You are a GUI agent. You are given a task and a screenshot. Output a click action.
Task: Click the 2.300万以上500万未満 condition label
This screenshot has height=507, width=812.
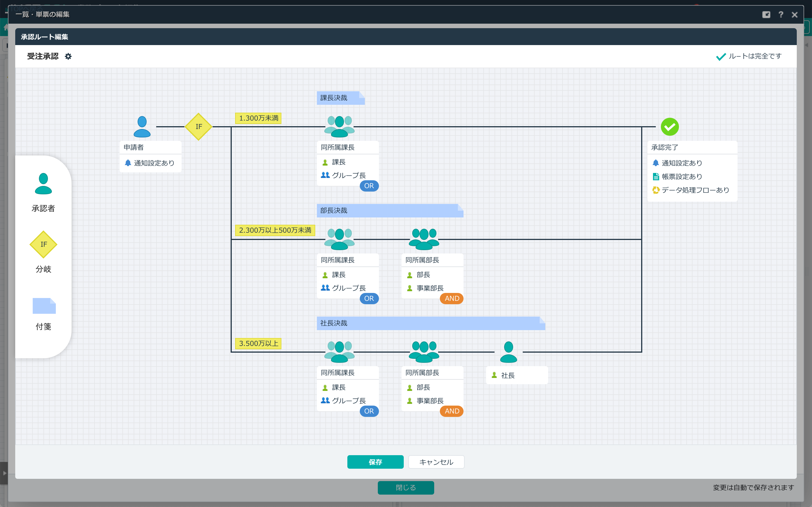(275, 230)
